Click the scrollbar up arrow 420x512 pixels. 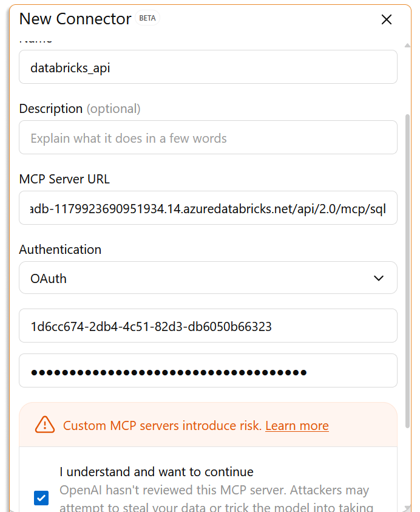tap(407, 46)
